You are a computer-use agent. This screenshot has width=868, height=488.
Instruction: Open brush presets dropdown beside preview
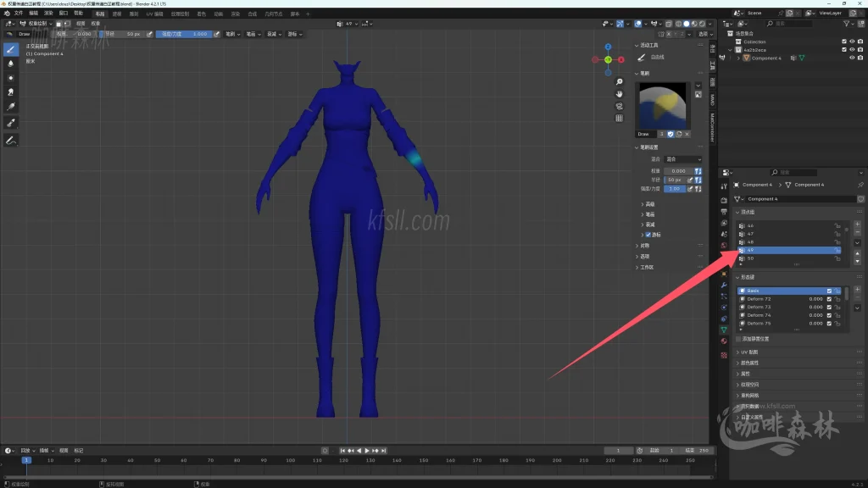click(x=698, y=86)
